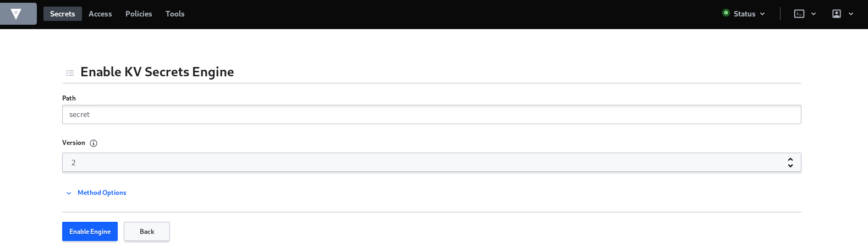This screenshot has height=252, width=868.
Task: Click the Vault logo icon
Action: tap(16, 14)
